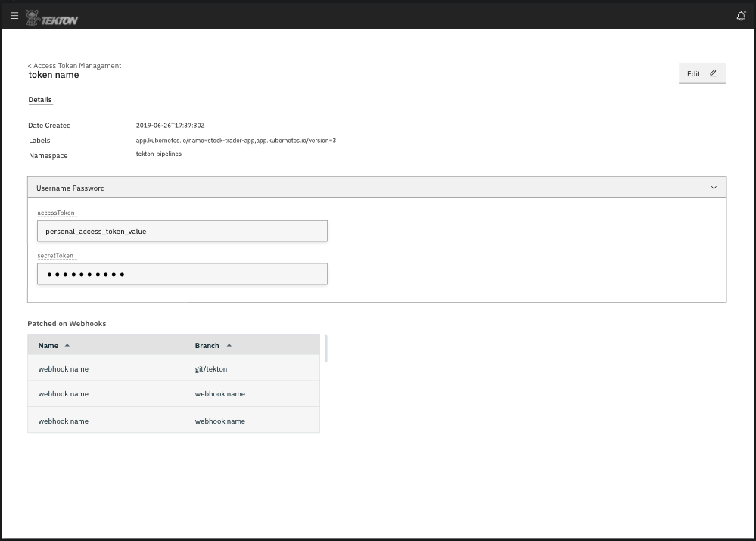This screenshot has width=756, height=541.
Task: Select the tekton-pipelines namespace value
Action: (158, 154)
